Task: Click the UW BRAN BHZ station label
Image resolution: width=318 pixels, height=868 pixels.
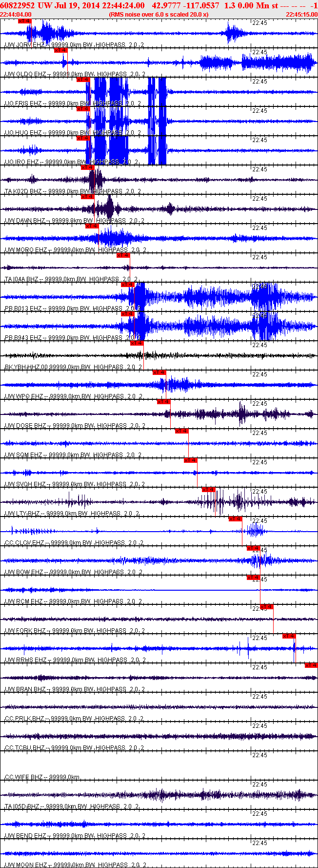Action: [75, 689]
